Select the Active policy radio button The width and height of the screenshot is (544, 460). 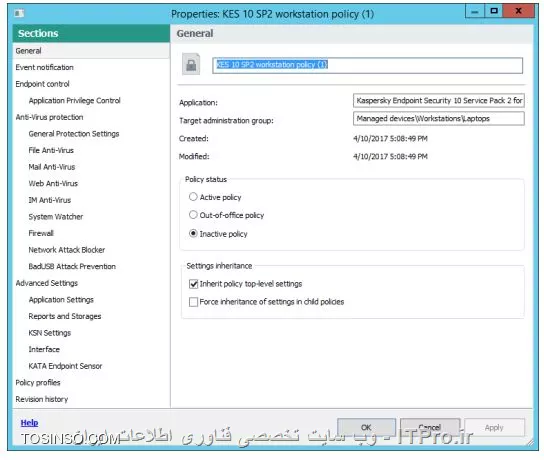pyautogui.click(x=193, y=197)
